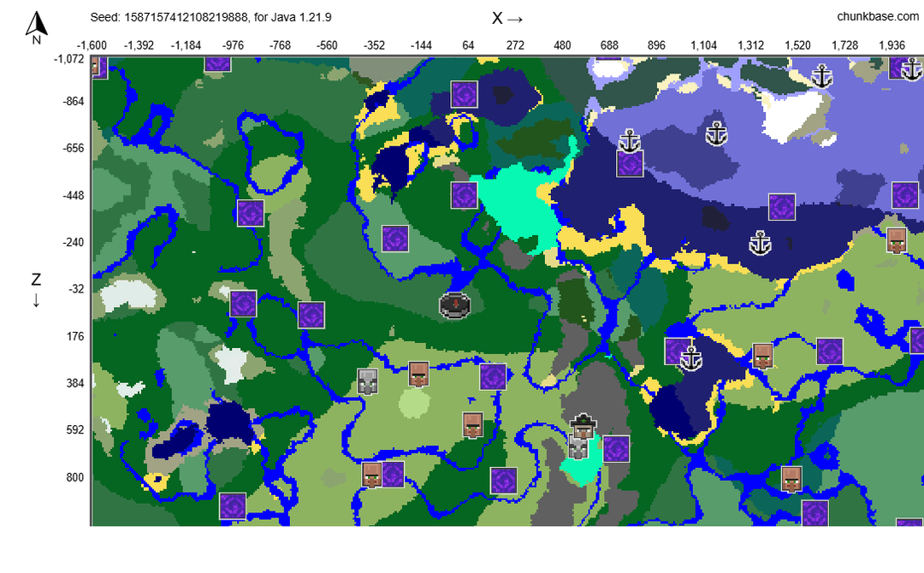Open the chunkbase.com link

[878, 17]
